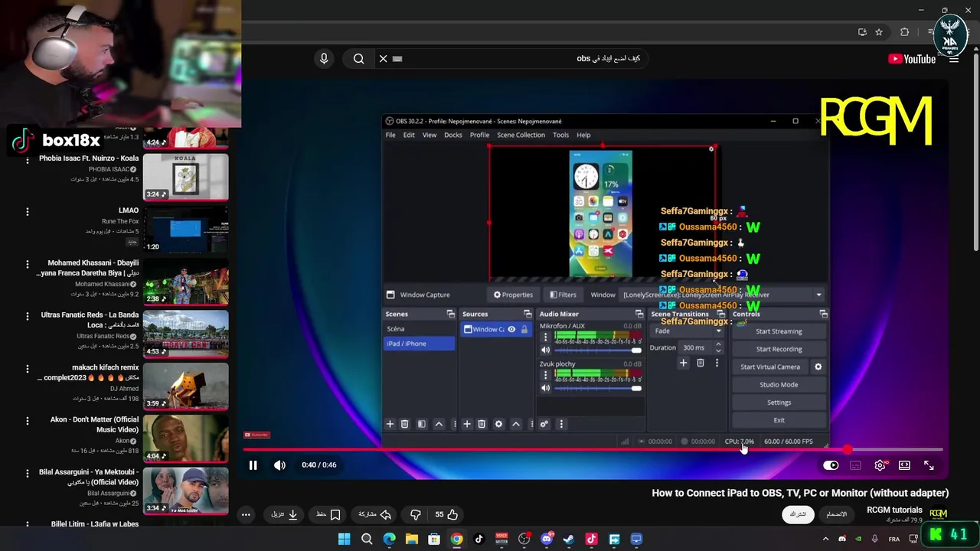The width and height of the screenshot is (980, 551).
Task: Click the YouTube search magnifier icon
Action: (358, 59)
